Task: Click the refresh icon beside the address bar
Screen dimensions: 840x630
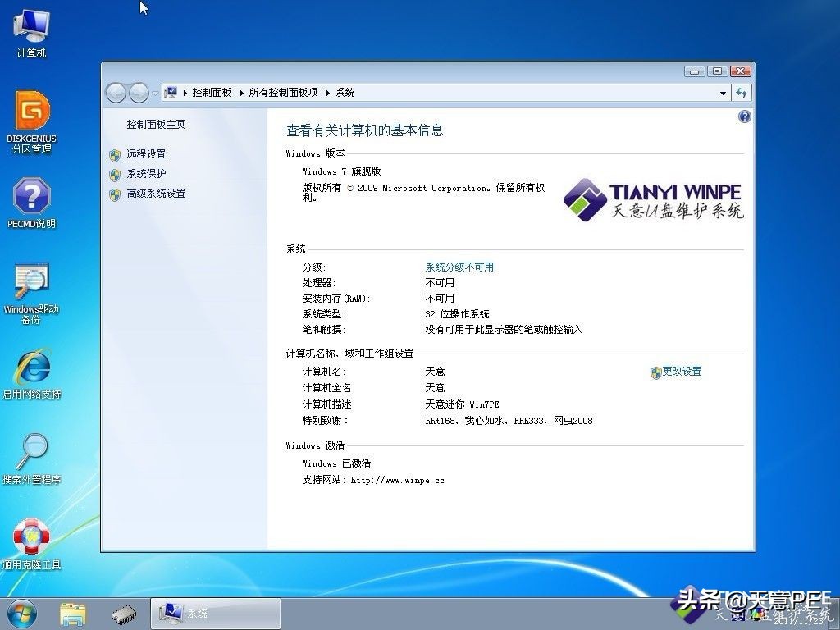Action: (x=741, y=93)
